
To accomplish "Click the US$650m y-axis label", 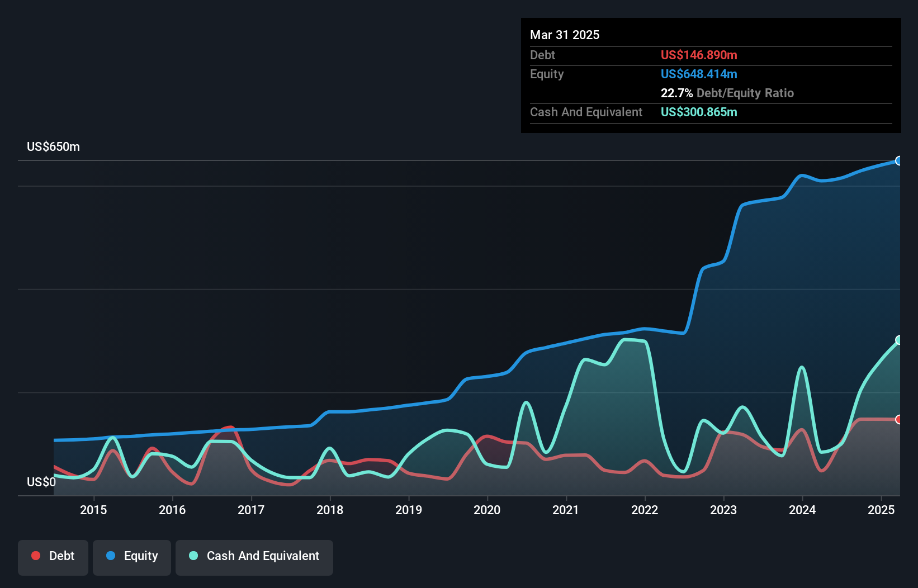I will point(53,147).
